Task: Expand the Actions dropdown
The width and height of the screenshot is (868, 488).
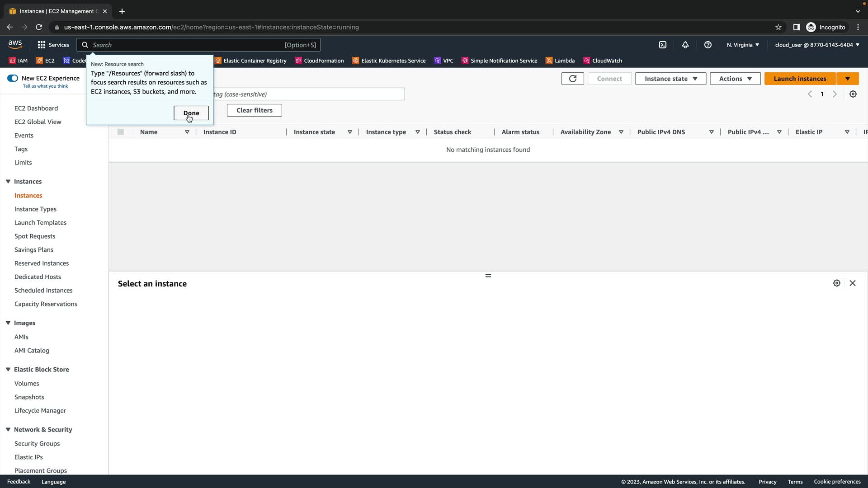Action: click(x=735, y=79)
